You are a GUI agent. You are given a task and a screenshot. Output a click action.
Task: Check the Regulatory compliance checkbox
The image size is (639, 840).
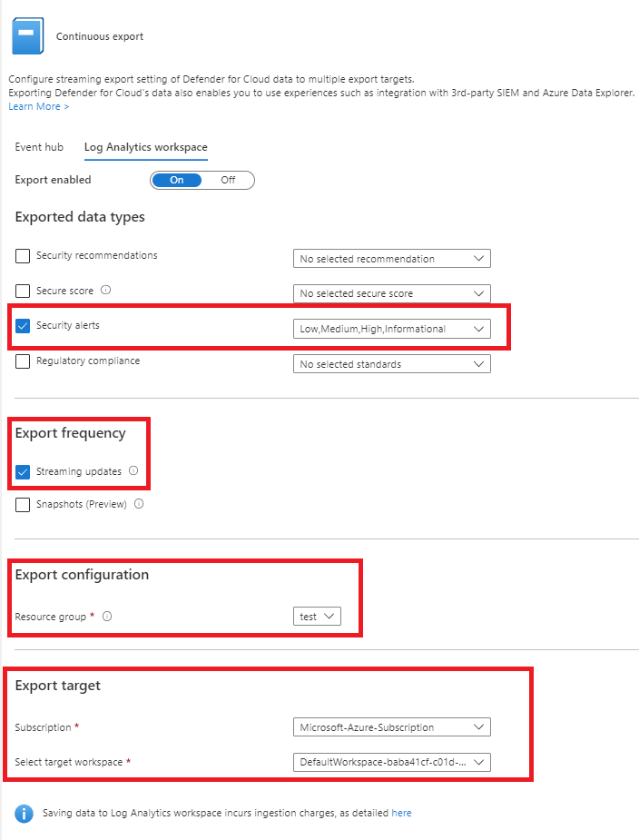(24, 361)
